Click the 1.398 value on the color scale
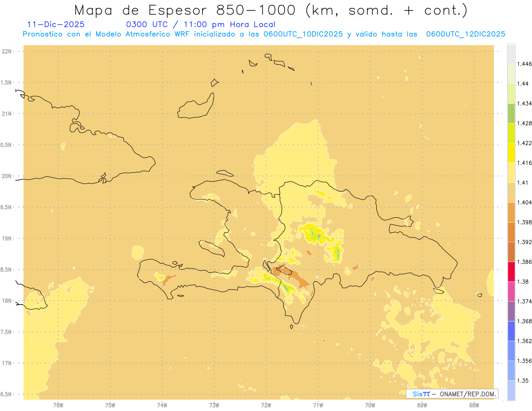The image size is (532, 411). pos(525,222)
